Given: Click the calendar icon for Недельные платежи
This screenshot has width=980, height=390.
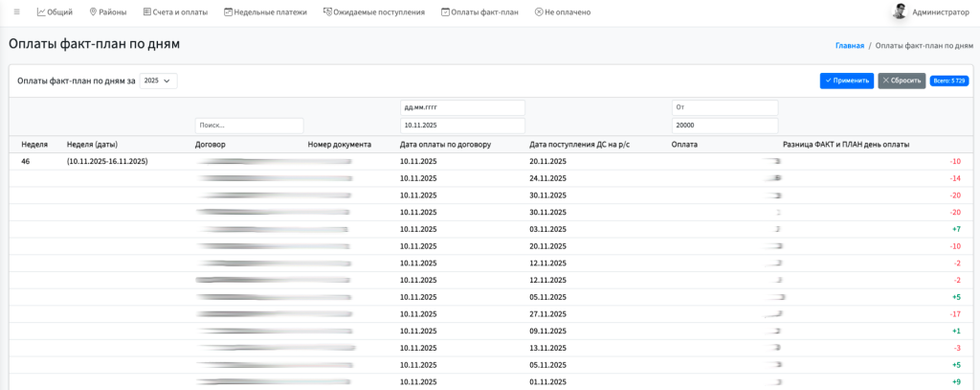Looking at the screenshot, I should (228, 12).
